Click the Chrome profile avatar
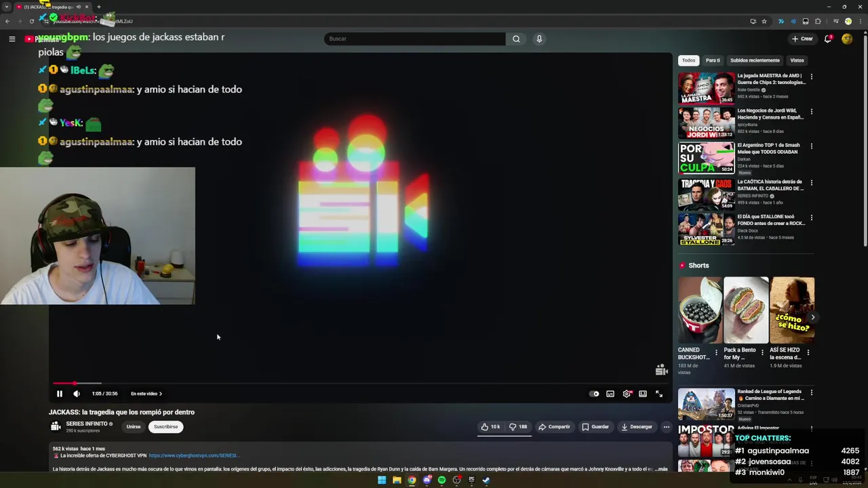The image size is (868, 488). [x=848, y=21]
